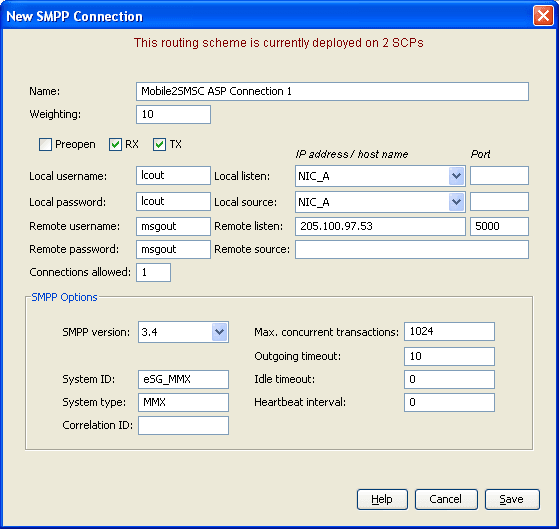This screenshot has height=529, width=559.
Task: Click the Save button
Action: pyautogui.click(x=512, y=499)
